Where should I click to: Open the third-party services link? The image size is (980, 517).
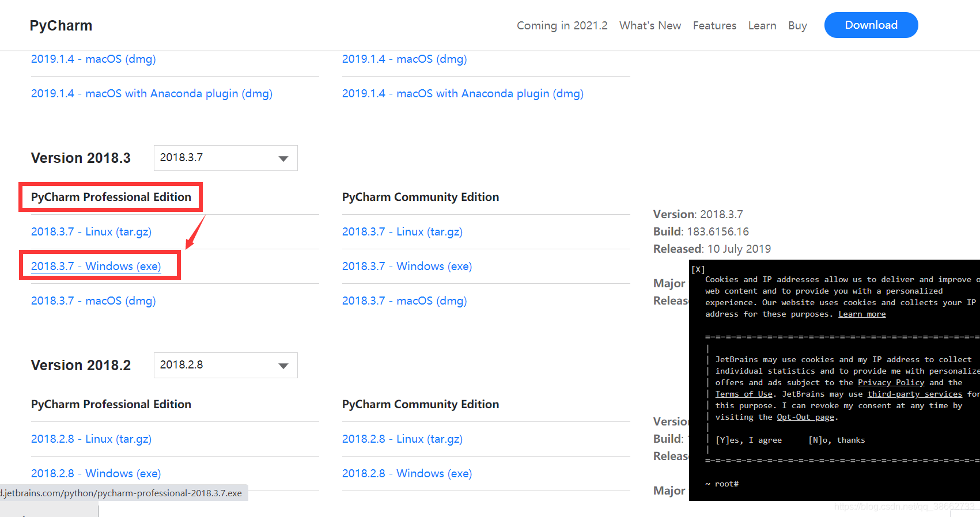click(915, 394)
